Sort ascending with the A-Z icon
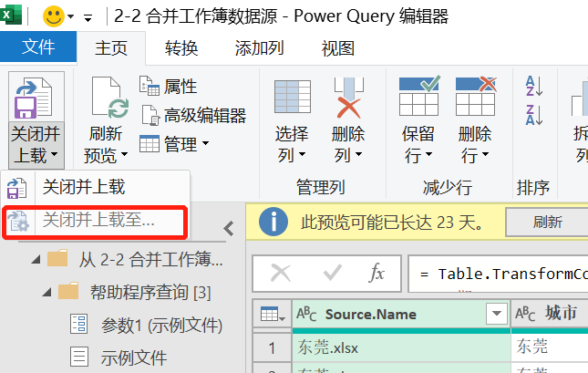This screenshot has height=373, width=588. (x=534, y=86)
